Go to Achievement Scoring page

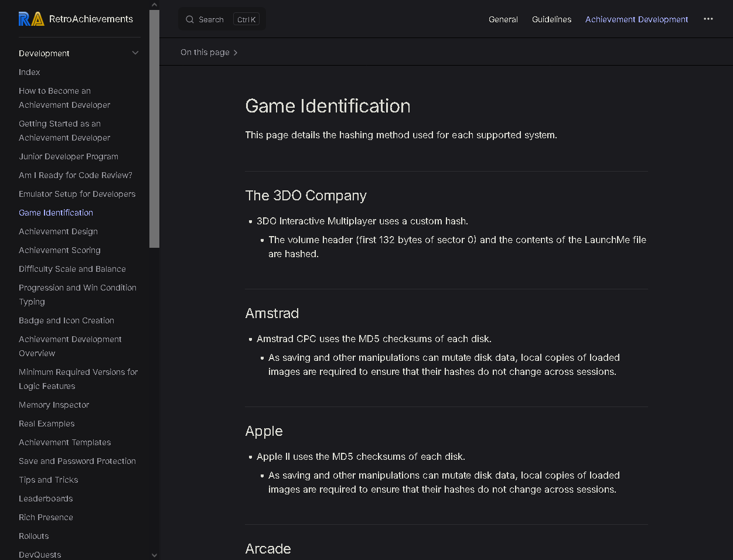pos(60,250)
